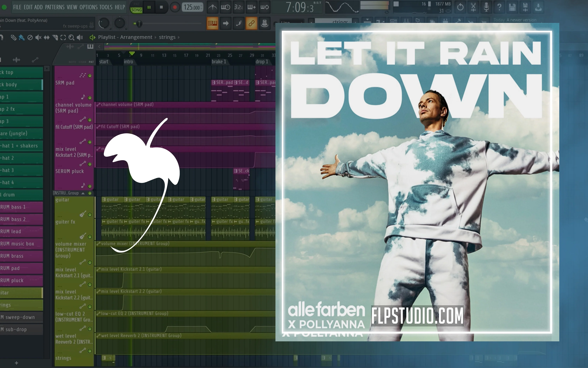588x368 pixels.
Task: Open the arrow after strings breadcrumb
Action: [179, 37]
